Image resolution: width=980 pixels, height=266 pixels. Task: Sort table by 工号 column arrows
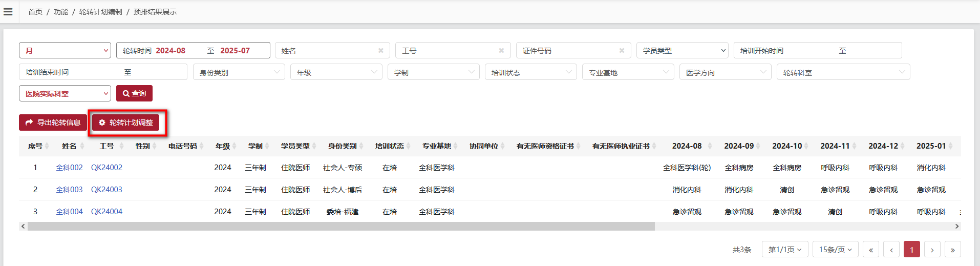tap(121, 146)
